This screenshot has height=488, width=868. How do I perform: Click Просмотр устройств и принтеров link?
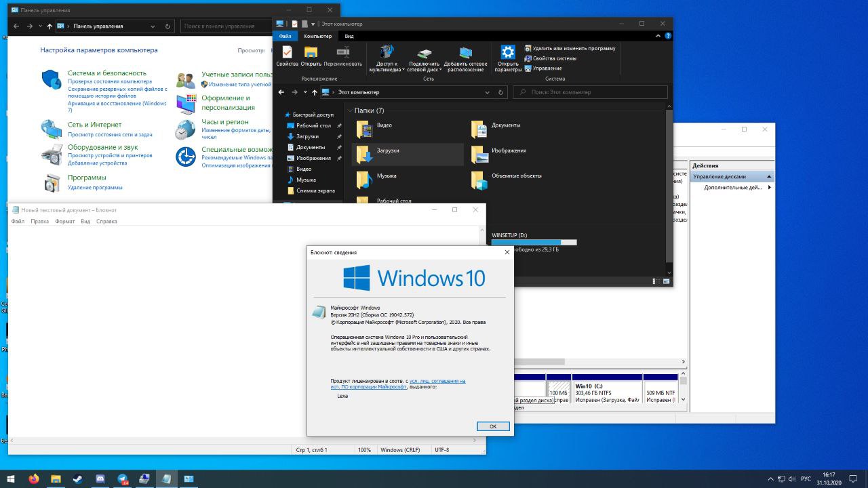[x=110, y=155]
